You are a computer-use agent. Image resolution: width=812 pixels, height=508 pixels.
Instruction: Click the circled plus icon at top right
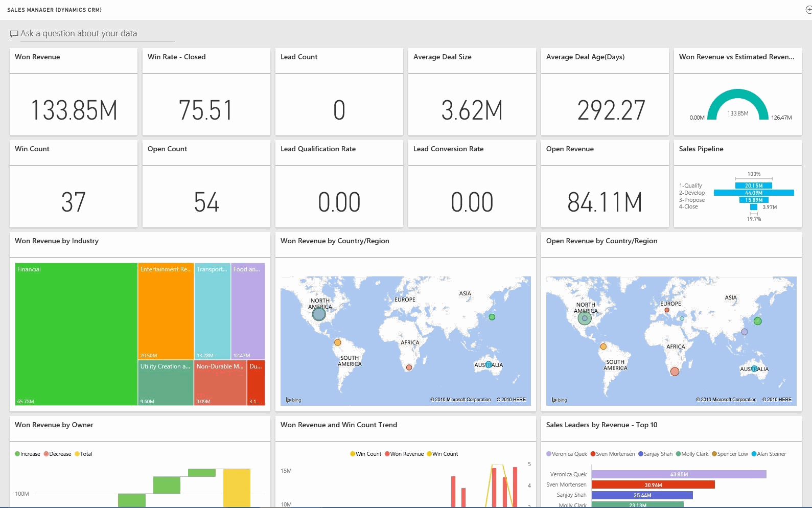click(808, 10)
